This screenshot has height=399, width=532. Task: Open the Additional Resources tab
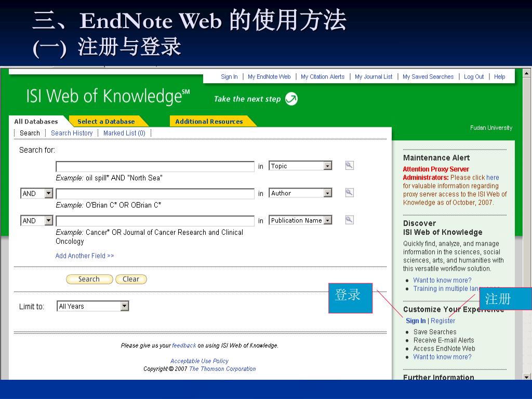pyautogui.click(x=209, y=122)
